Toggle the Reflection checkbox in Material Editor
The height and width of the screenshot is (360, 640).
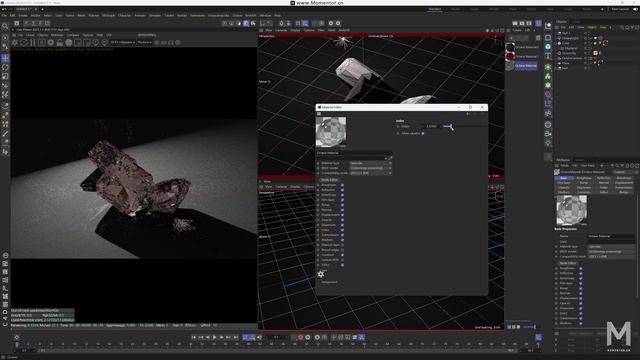tap(342, 190)
